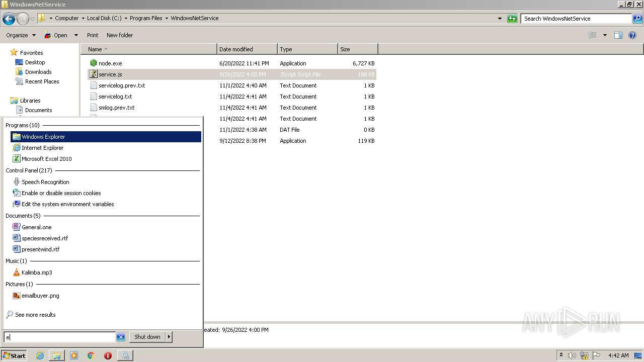This screenshot has width=644, height=362.
Task: Open network tray icon
Action: tap(584, 355)
